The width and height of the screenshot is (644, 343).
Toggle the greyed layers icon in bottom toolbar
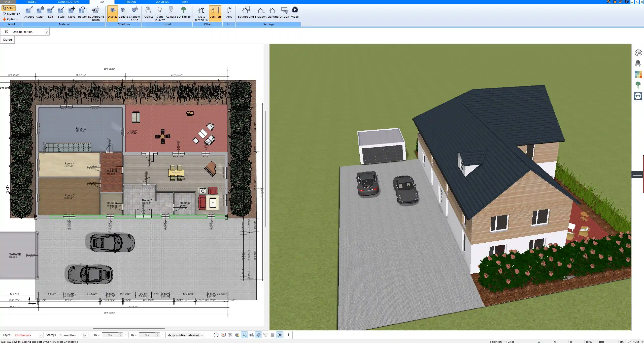[265, 335]
